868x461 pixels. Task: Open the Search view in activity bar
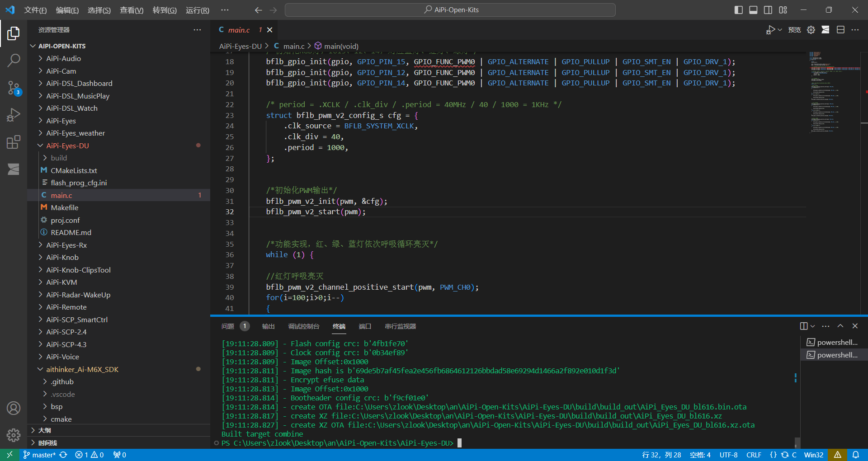(x=14, y=60)
